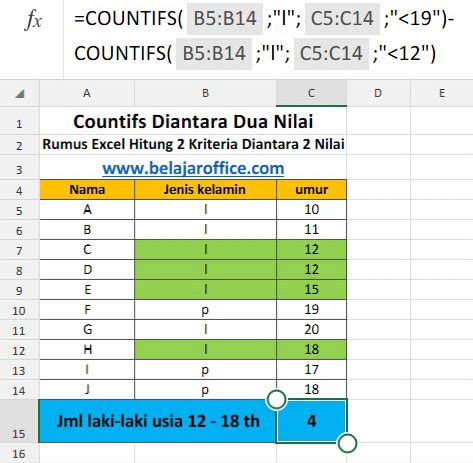Select row header 13
The image size is (473, 463).
coord(19,371)
